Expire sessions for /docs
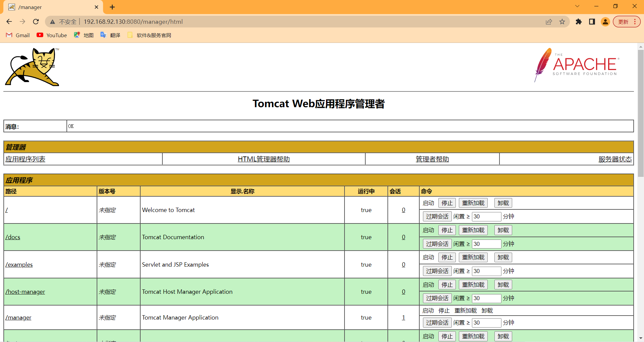The width and height of the screenshot is (644, 342). [437, 244]
